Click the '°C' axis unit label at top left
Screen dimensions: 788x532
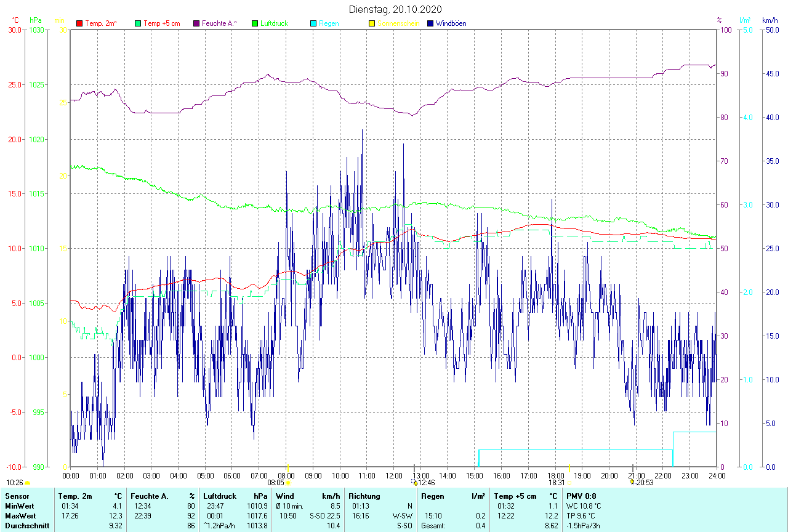point(15,20)
